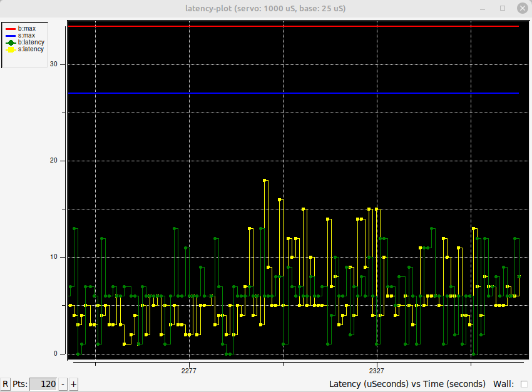Click the window title latency-plot text

[265, 9]
